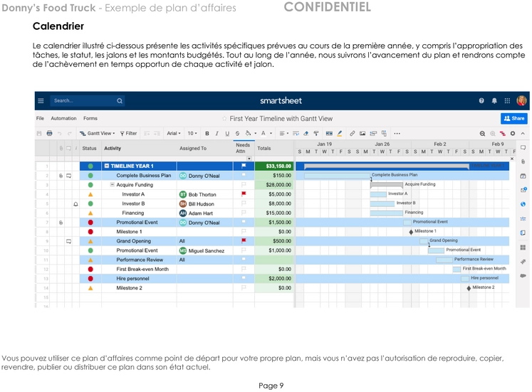Open the app launcher grid icon
Screen dimensions: 532x392
[x=507, y=100]
